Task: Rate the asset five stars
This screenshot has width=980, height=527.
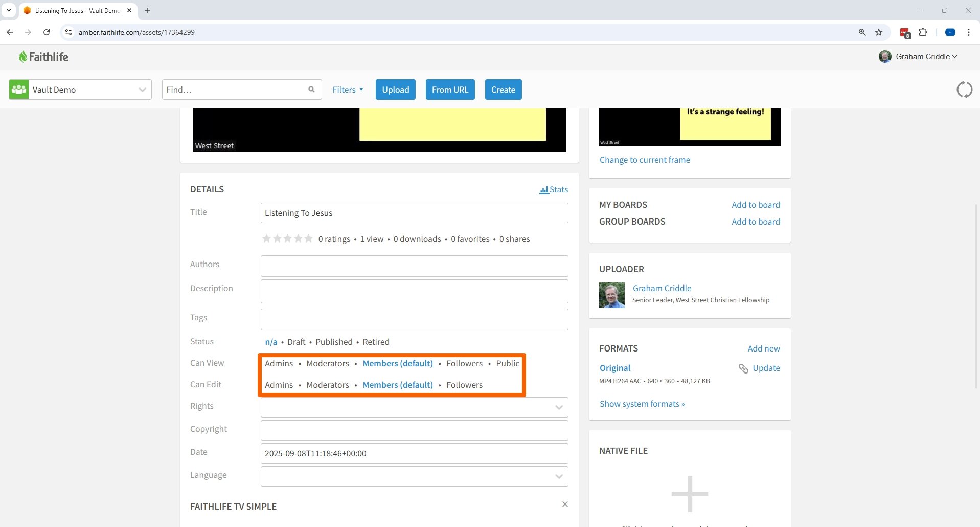Action: click(x=309, y=239)
